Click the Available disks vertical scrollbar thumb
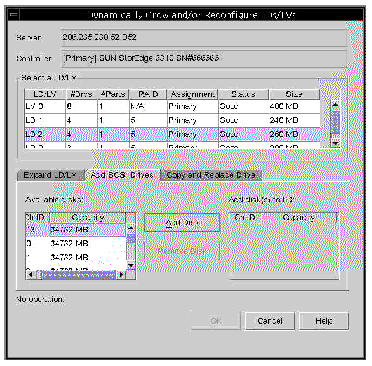 click(131, 238)
